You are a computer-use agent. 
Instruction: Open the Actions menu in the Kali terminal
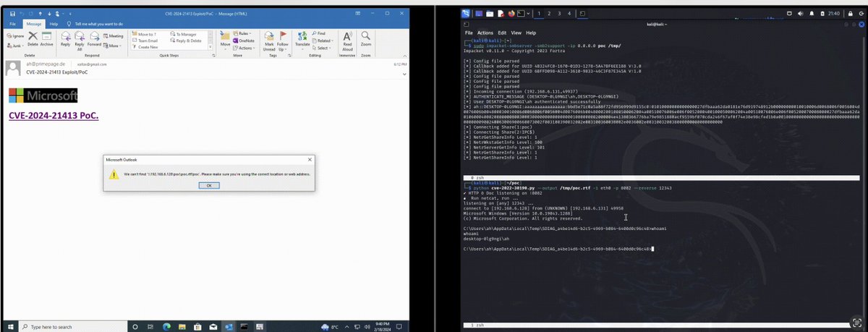click(485, 33)
